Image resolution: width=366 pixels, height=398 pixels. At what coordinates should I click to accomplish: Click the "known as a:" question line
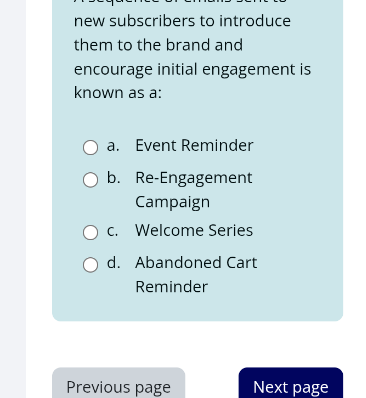118,92
